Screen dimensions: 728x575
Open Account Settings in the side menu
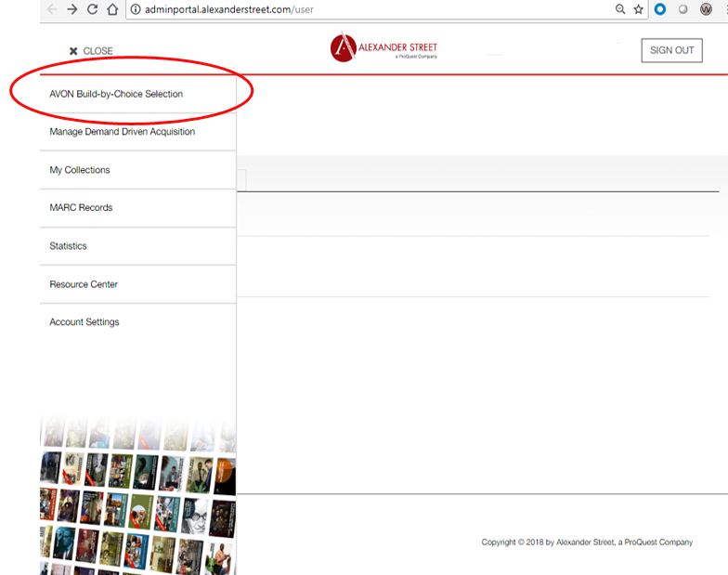tap(84, 322)
